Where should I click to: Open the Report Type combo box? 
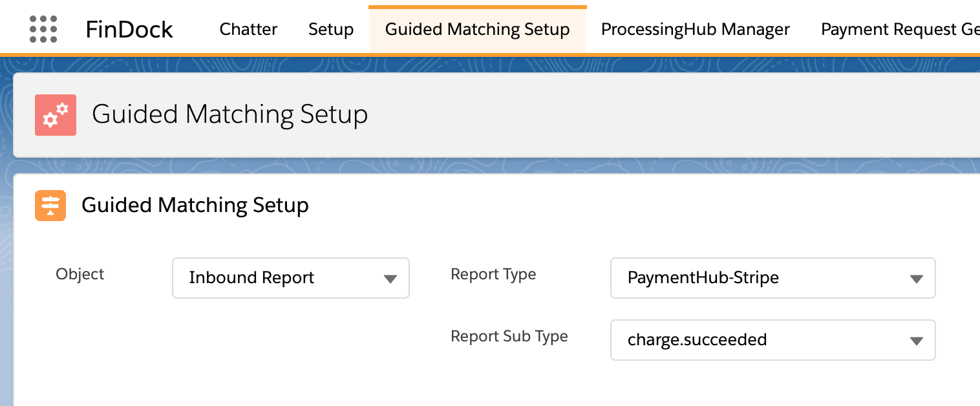click(772, 278)
